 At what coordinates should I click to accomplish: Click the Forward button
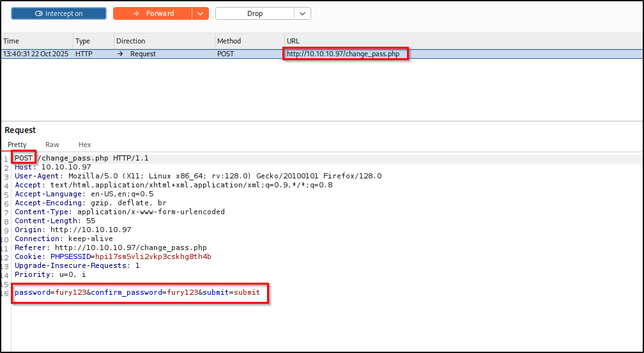(152, 13)
